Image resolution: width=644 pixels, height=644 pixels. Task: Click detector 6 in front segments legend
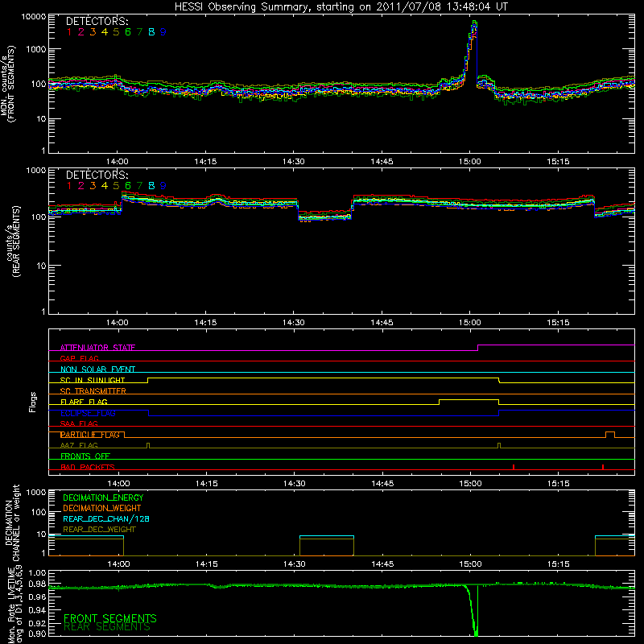point(128,32)
